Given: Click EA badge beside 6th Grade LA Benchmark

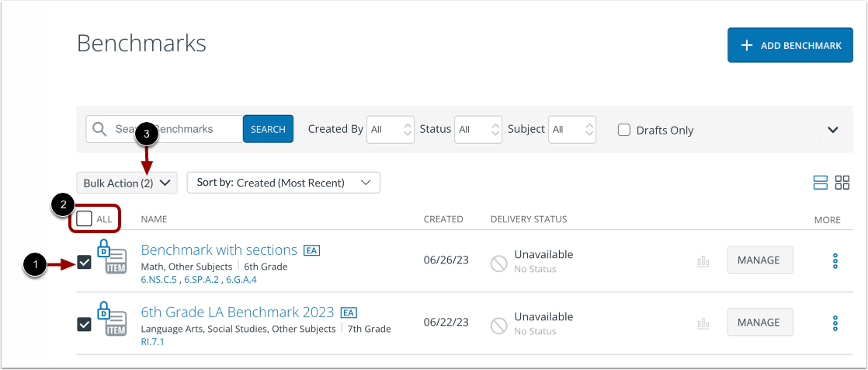Looking at the screenshot, I should pyautogui.click(x=348, y=312).
